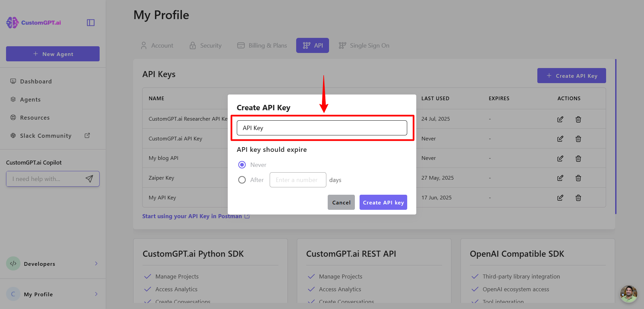Click the external link icon beside Slack Community
Image resolution: width=644 pixels, height=309 pixels.
point(87,135)
